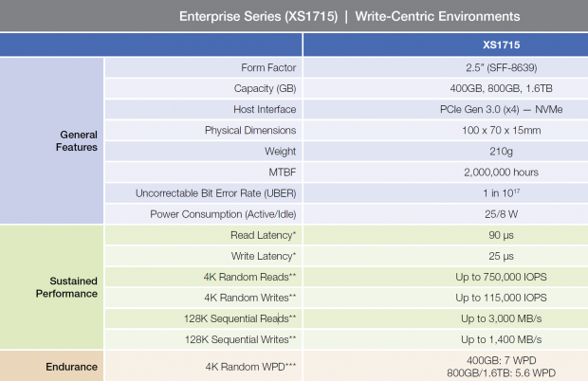588x381 pixels.
Task: Click the value '100 x 70 x 15mm'
Action: coord(501,131)
